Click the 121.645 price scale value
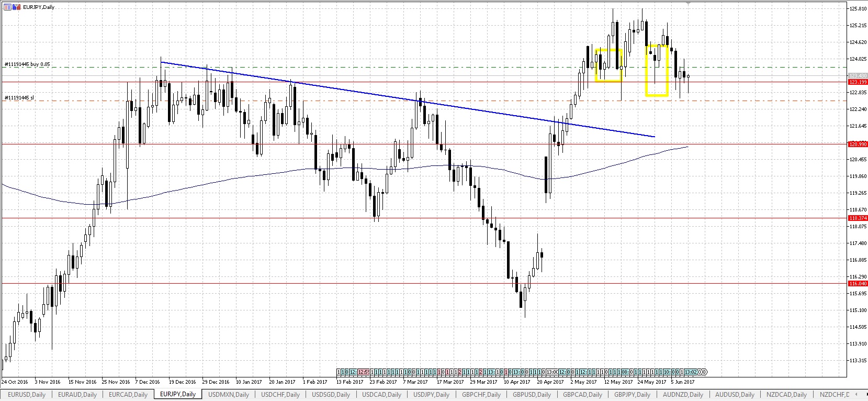Viewport: 868px width, 401px height. click(859, 126)
